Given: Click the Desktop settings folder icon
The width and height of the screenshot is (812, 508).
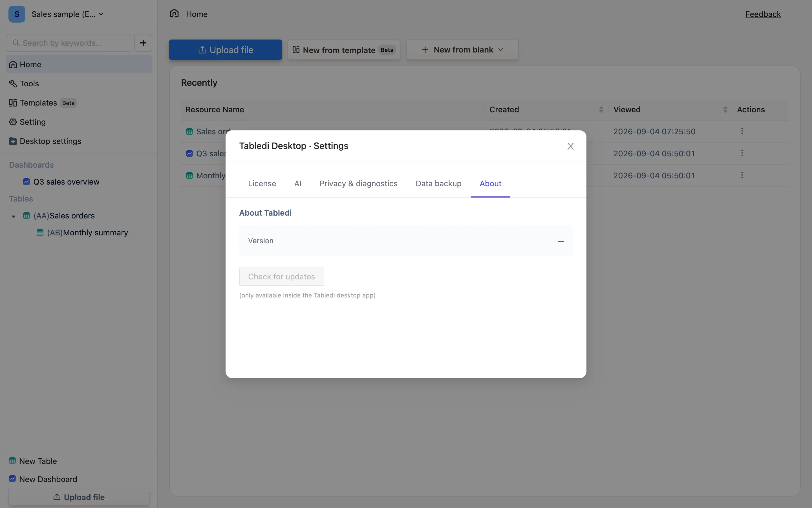Looking at the screenshot, I should click(13, 141).
